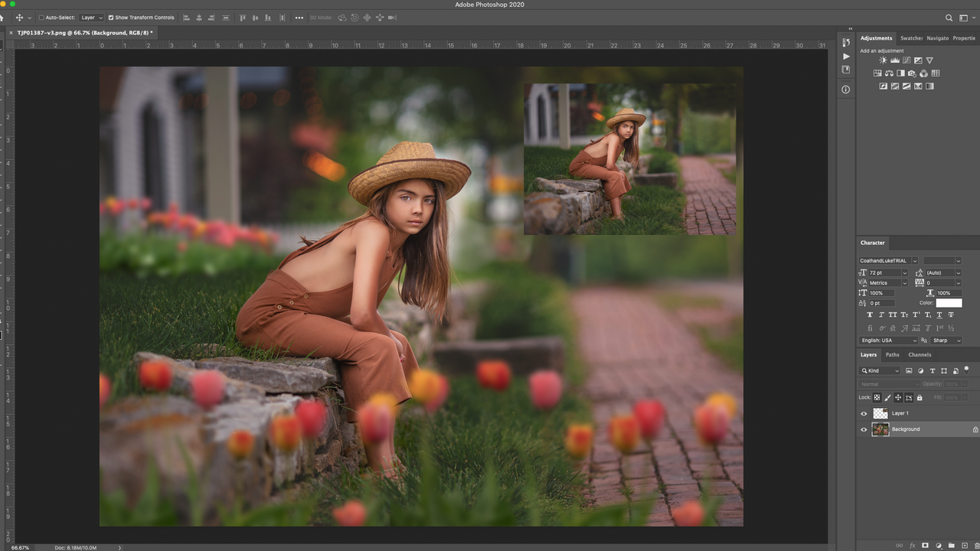Click the white text Color swatch

(x=949, y=303)
